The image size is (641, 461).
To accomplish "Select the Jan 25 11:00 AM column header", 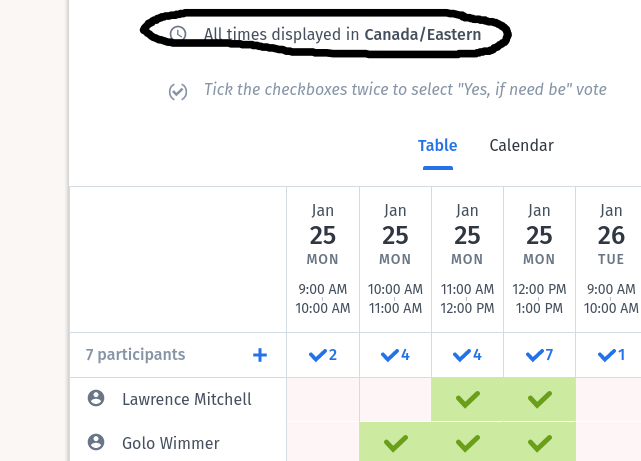I will [467, 258].
